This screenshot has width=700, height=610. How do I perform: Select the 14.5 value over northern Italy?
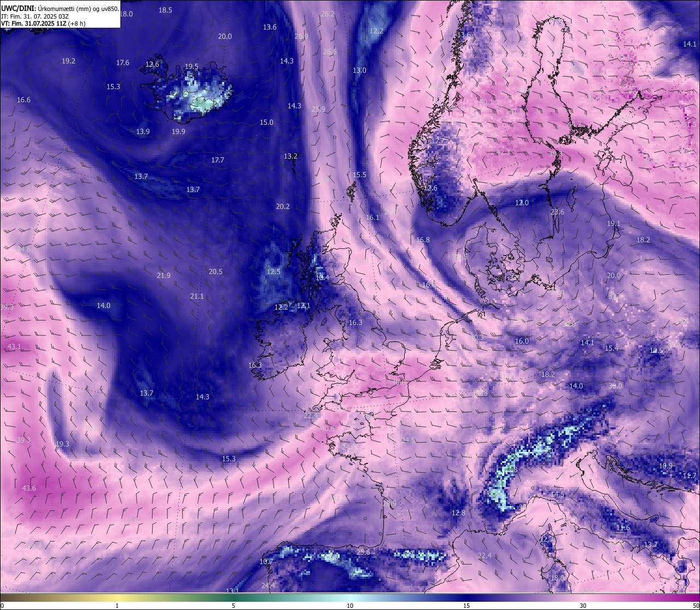point(557,494)
